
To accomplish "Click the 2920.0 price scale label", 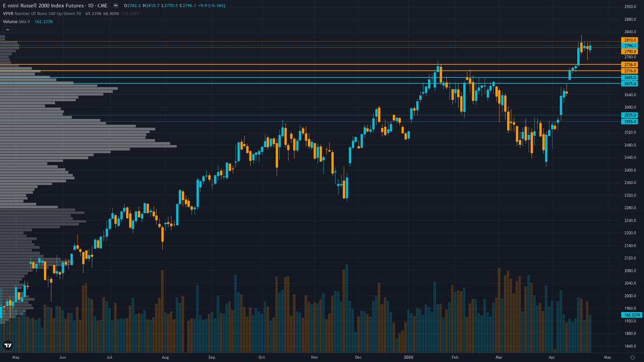I will (x=630, y=7).
